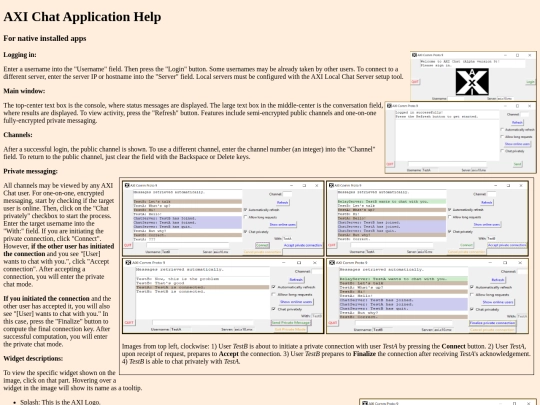
Task: Click 'RelayServer: TestB wants to chat with you' line
Action: [392, 201]
